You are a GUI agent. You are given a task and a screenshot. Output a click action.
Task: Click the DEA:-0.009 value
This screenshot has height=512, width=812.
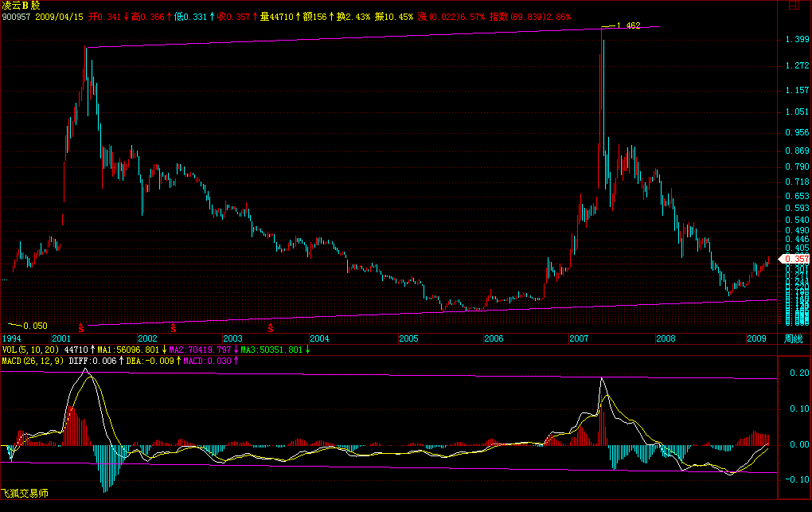pos(150,361)
